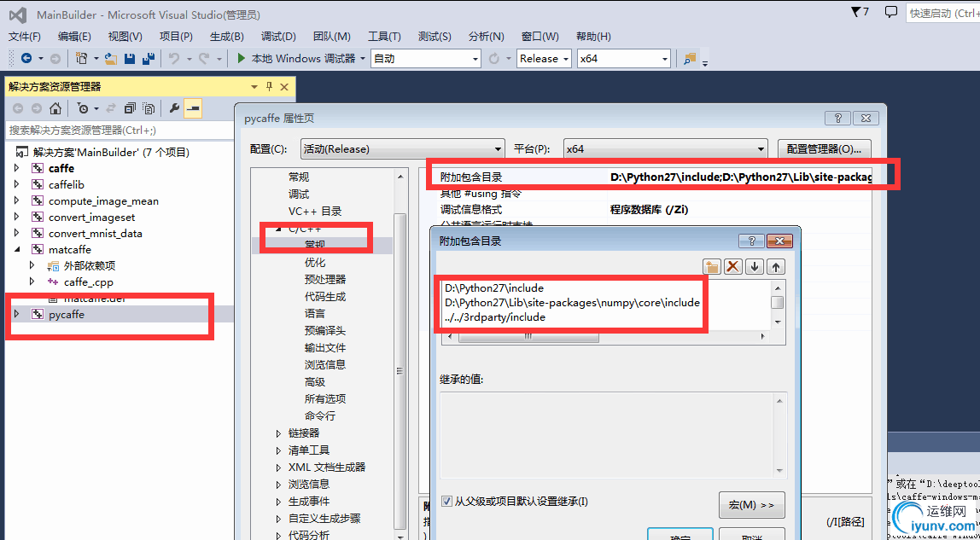This screenshot has width=980, height=540.
Task: Select caffe_.cpp under matcaffe
Action: pyautogui.click(x=88, y=282)
